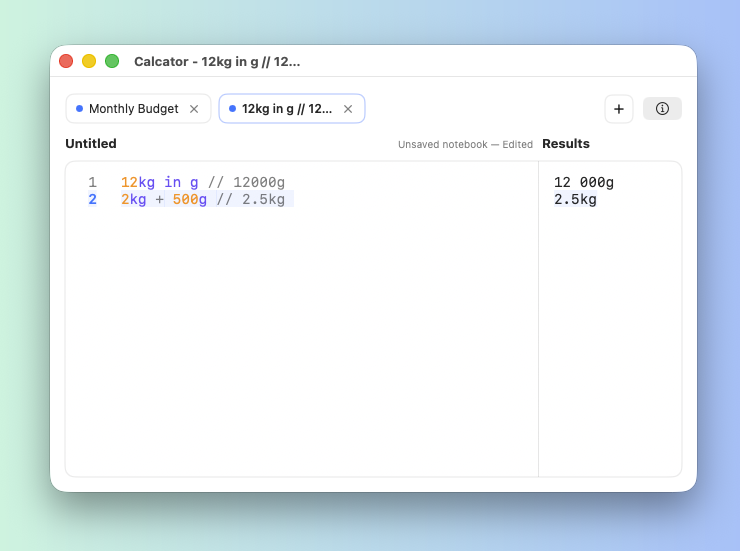Open the info panel button
The image size is (740, 551).
662,109
